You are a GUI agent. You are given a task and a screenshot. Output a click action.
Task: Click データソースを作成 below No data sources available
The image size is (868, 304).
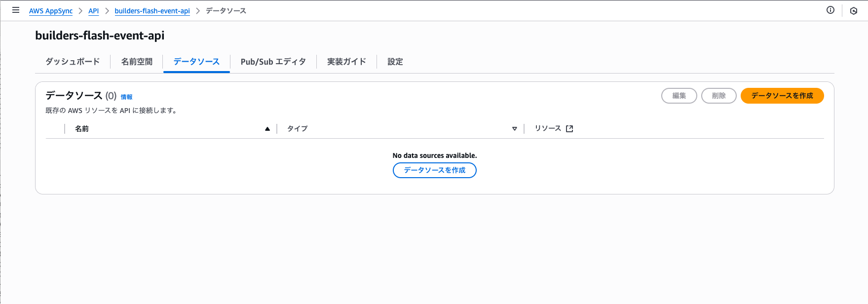434,170
